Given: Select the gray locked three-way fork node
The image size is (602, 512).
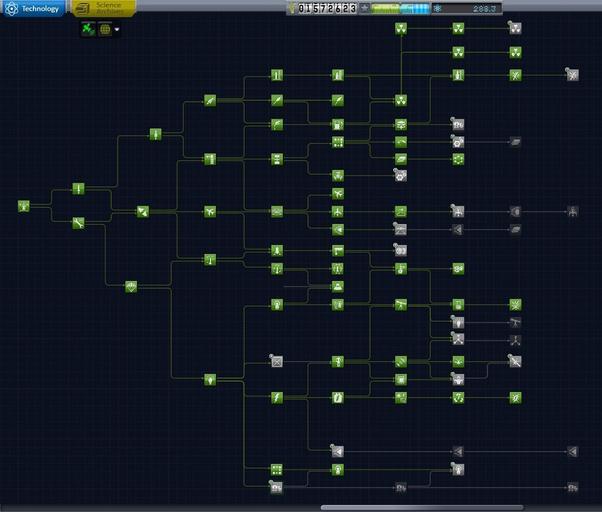Looking at the screenshot, I should point(458,339).
